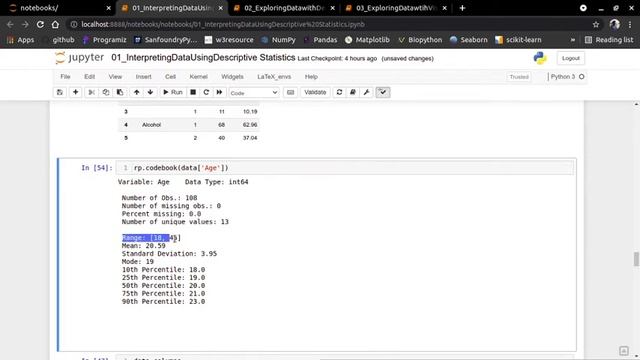The height and width of the screenshot is (360, 640).
Task: Click the Jupyter logo
Action: tap(80, 58)
